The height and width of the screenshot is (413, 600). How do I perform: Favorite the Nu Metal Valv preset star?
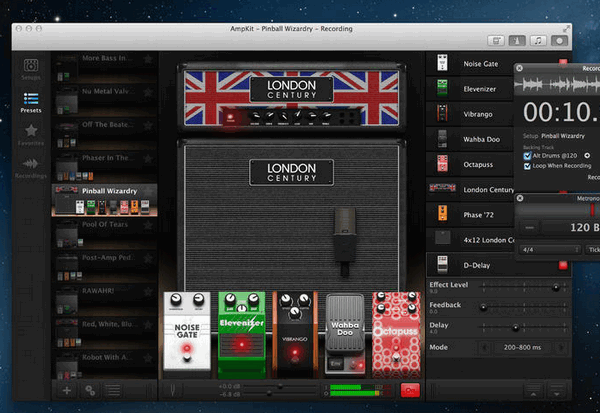[148, 92]
